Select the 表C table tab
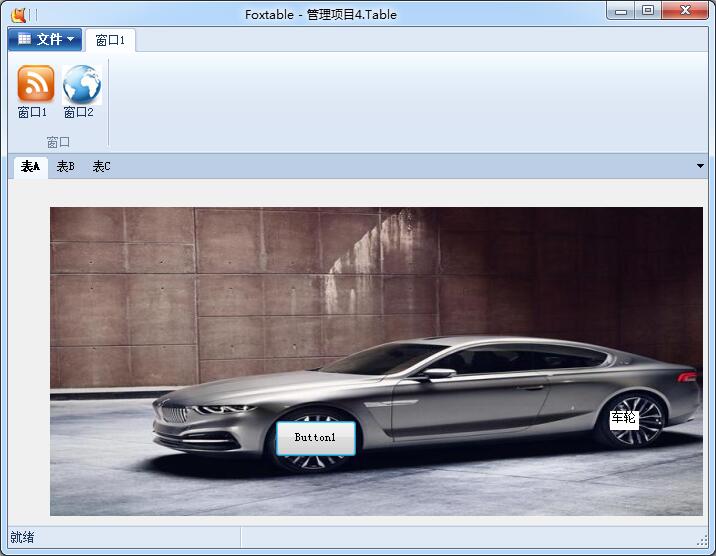This screenshot has width=716, height=556. pos(101,167)
